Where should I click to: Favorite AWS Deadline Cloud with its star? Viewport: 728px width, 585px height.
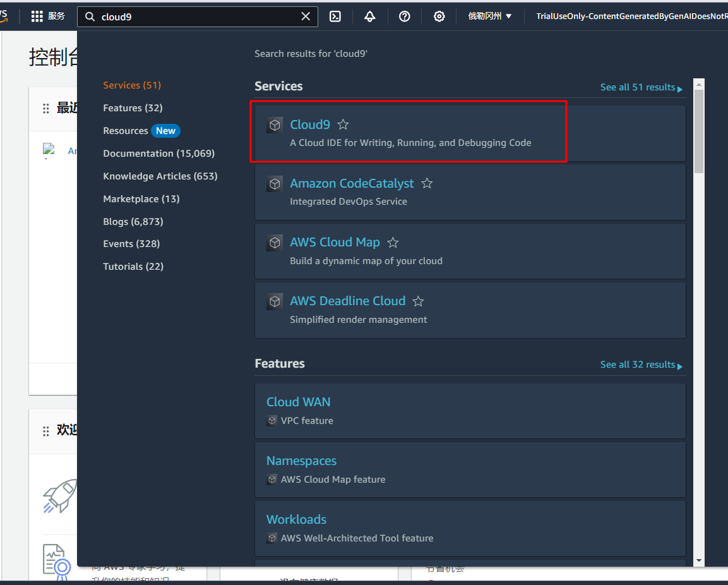click(418, 301)
